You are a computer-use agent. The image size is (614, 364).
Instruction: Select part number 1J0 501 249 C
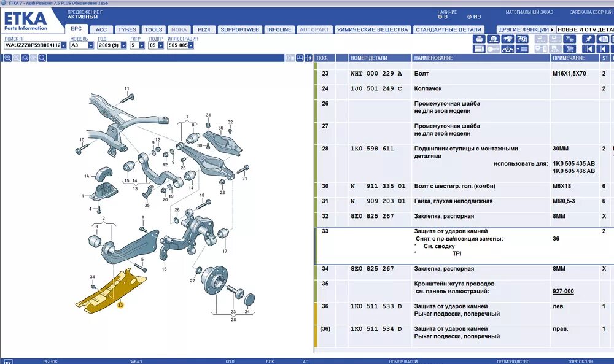point(376,88)
